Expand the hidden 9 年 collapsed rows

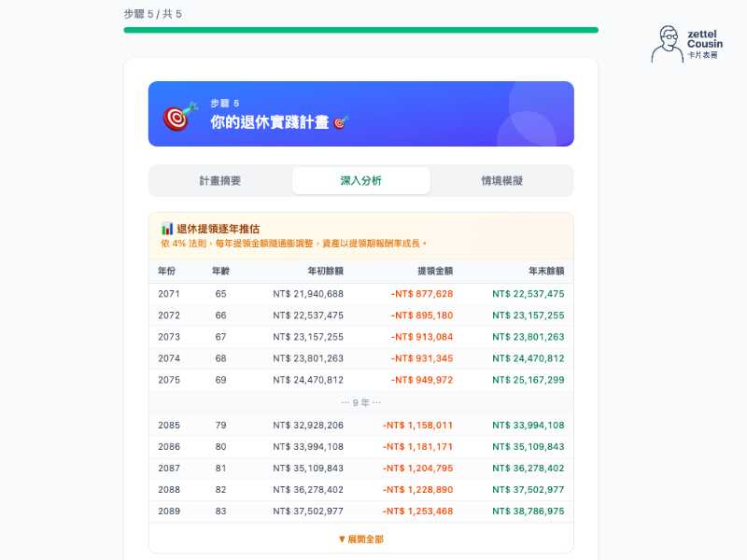(360, 403)
